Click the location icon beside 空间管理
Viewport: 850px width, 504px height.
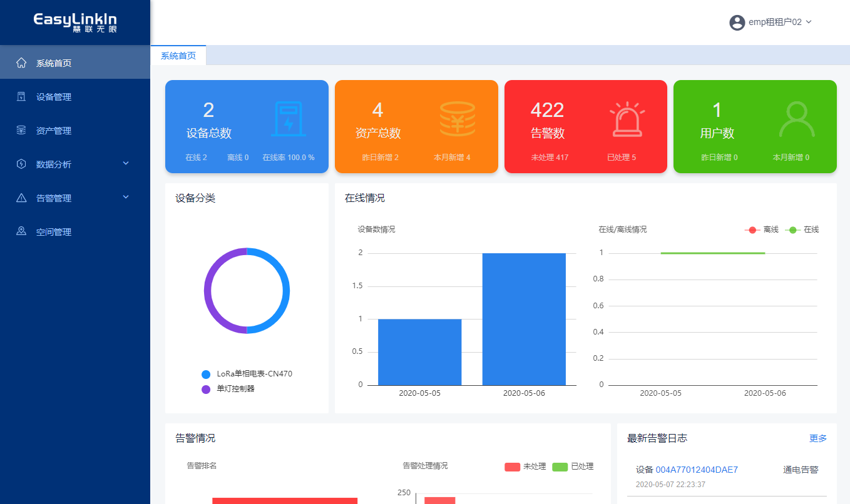[x=21, y=231]
